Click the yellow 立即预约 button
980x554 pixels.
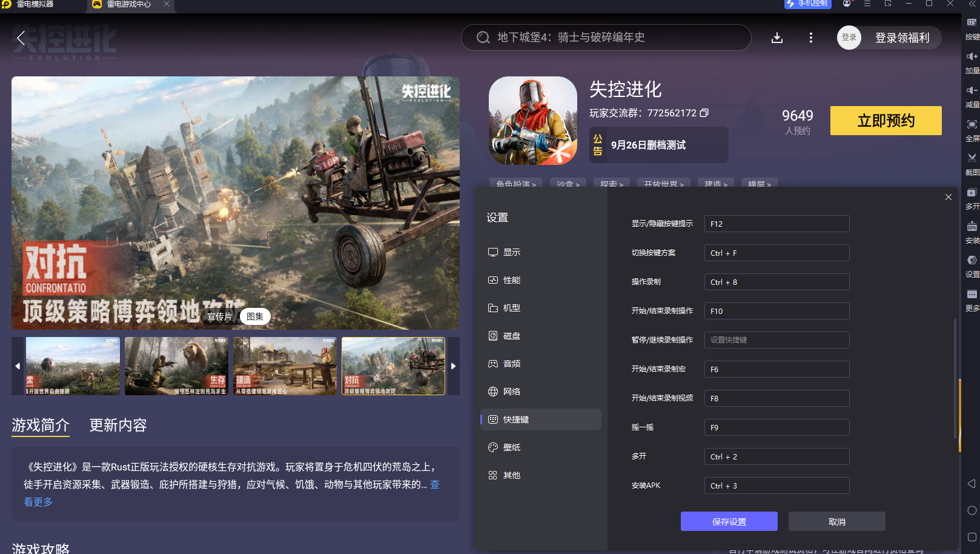point(886,121)
